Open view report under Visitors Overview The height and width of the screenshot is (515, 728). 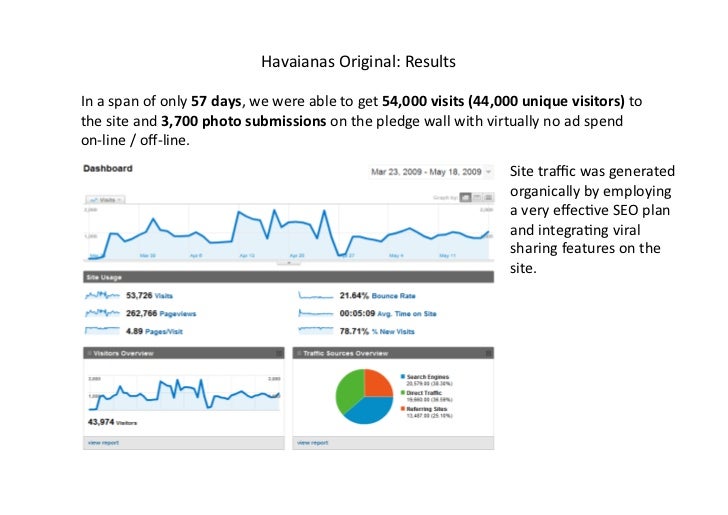tap(103, 443)
